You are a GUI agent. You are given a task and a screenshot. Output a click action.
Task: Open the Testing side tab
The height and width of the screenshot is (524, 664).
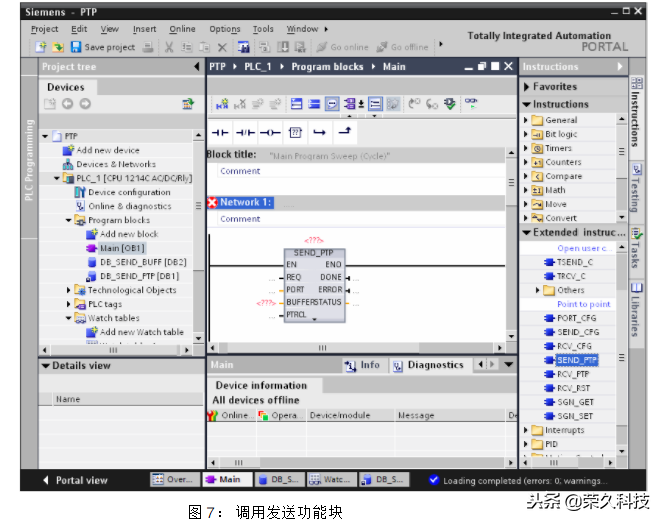(x=636, y=188)
